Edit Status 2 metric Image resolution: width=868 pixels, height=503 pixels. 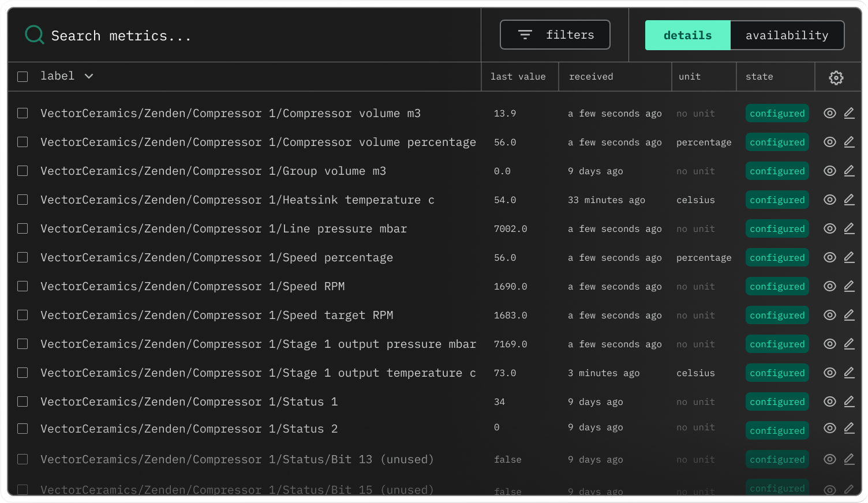[x=849, y=428]
